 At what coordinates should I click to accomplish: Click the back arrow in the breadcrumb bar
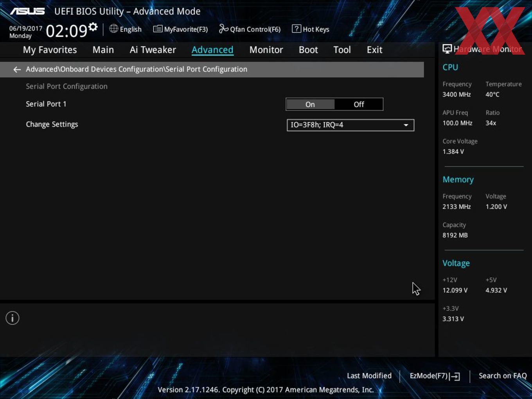(17, 70)
